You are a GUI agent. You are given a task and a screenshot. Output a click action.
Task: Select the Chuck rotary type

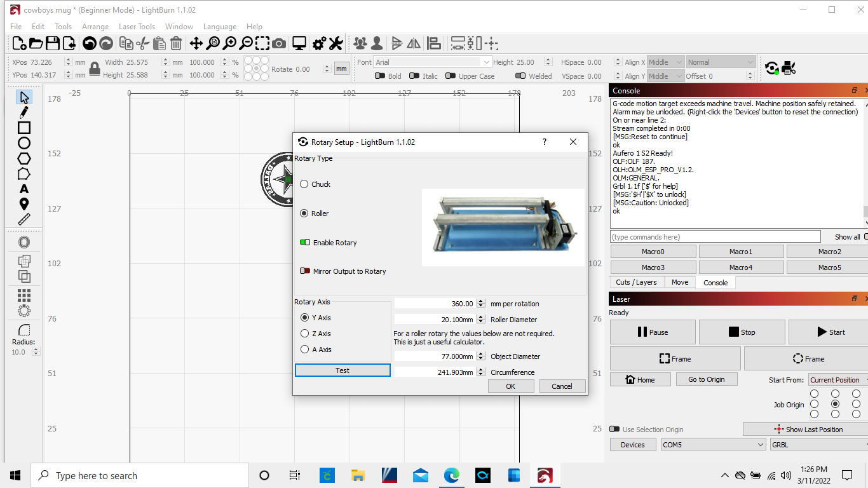pos(304,184)
